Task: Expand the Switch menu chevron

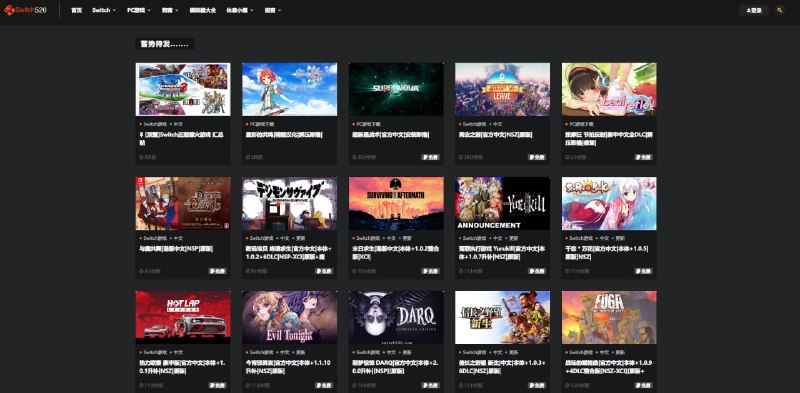Action: (114, 10)
